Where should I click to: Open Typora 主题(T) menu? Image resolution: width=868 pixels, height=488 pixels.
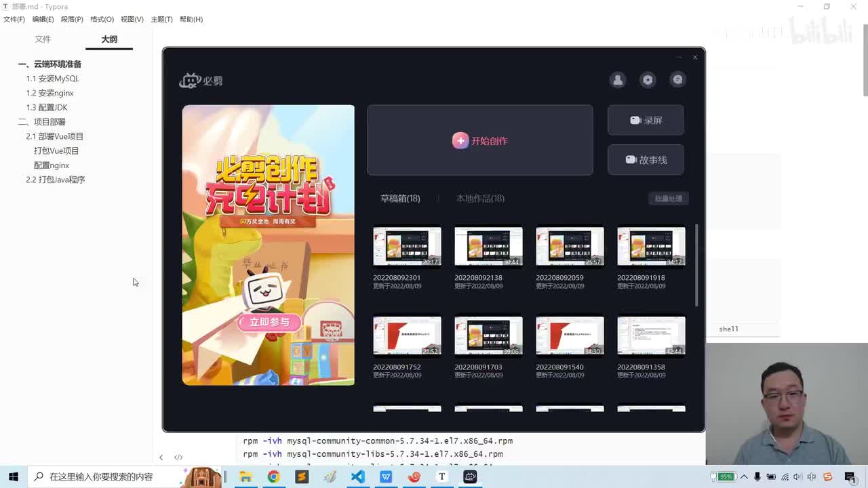(x=161, y=19)
